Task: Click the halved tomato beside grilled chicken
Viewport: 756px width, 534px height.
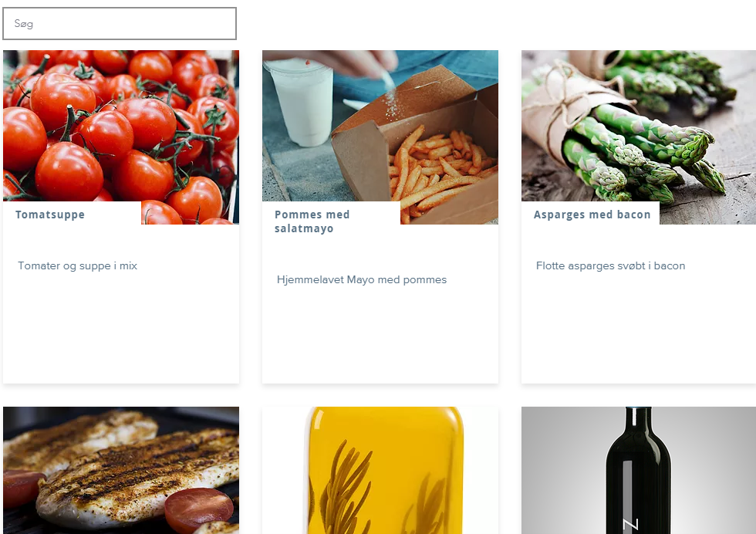Action: [198, 509]
